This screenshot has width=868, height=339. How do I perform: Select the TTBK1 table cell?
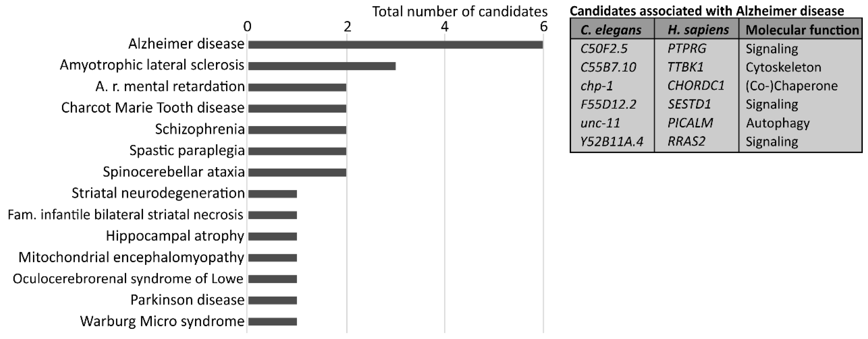click(685, 67)
